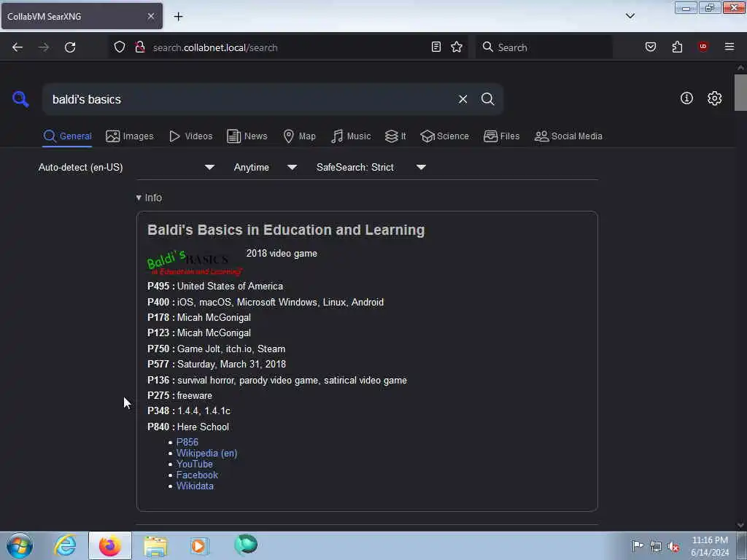This screenshot has width=747, height=560.
Task: Submit search with magnifier button
Action: [x=487, y=99]
